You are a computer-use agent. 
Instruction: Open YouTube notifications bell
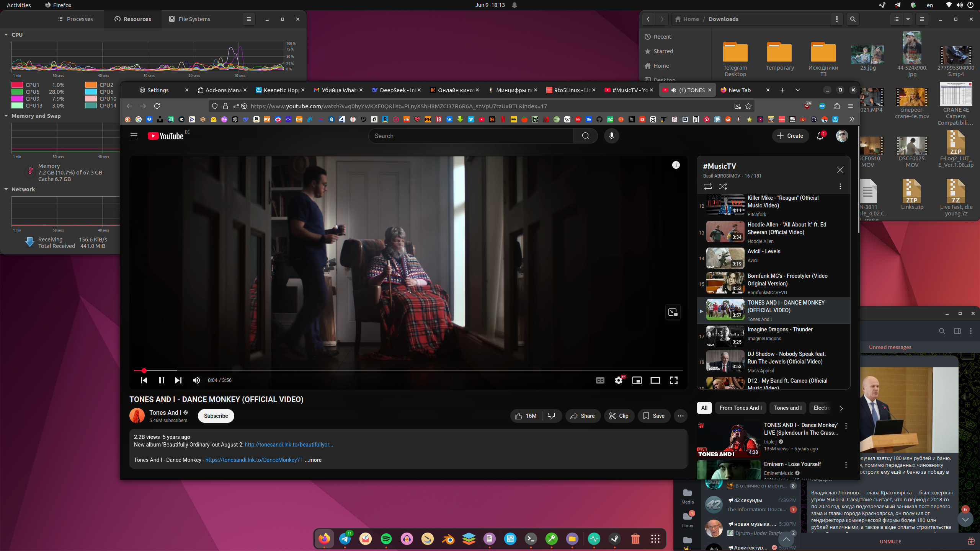pyautogui.click(x=820, y=136)
